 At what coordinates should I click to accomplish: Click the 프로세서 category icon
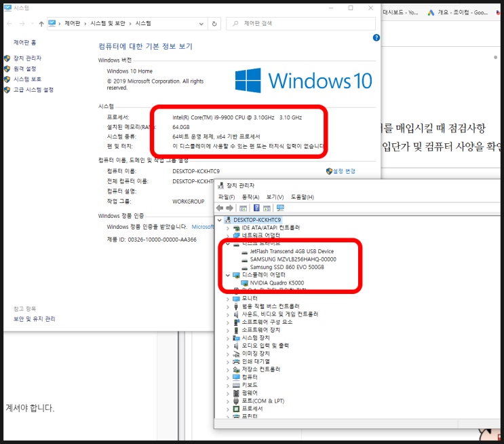tap(237, 409)
